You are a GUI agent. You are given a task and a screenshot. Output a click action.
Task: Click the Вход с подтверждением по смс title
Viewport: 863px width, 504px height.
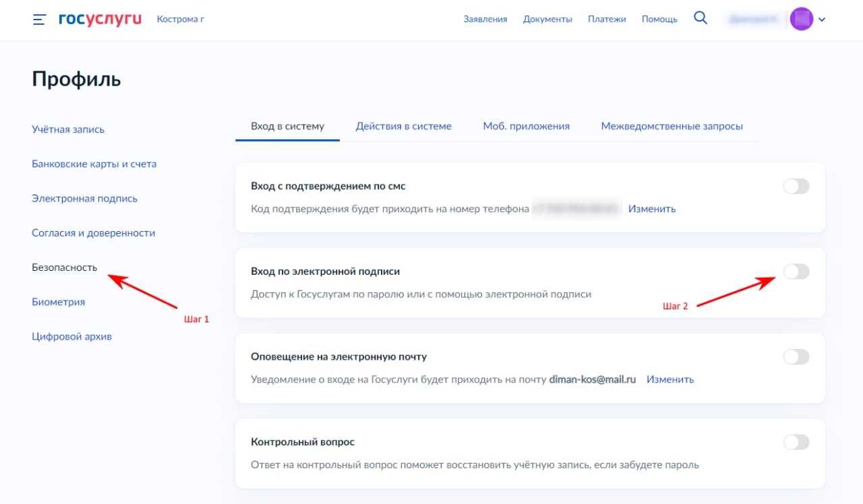coord(328,186)
